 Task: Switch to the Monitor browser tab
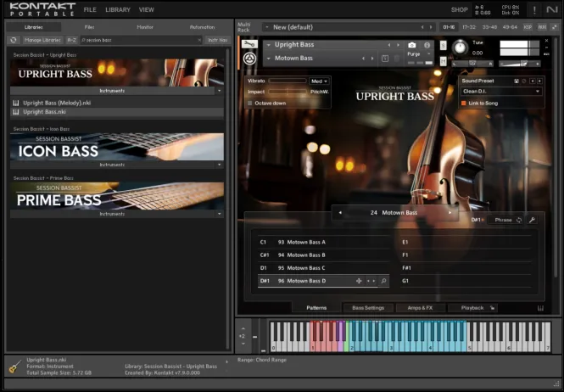pos(145,27)
